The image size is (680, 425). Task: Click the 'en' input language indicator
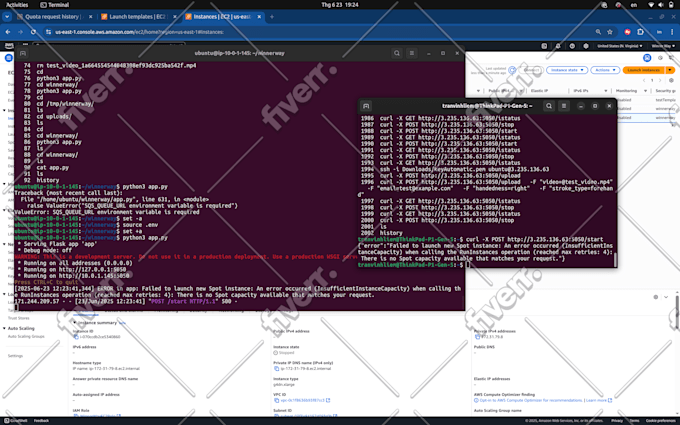(634, 5)
